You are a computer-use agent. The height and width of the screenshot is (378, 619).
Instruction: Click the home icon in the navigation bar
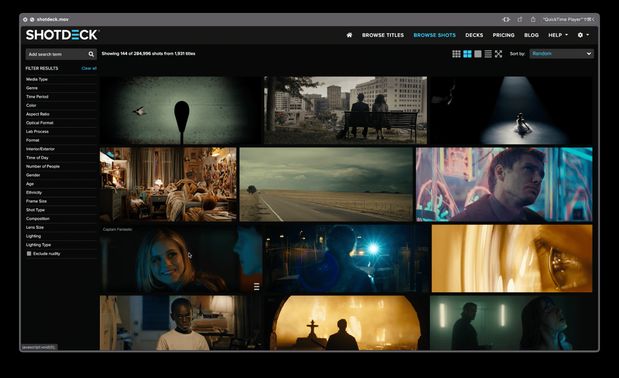tap(349, 35)
